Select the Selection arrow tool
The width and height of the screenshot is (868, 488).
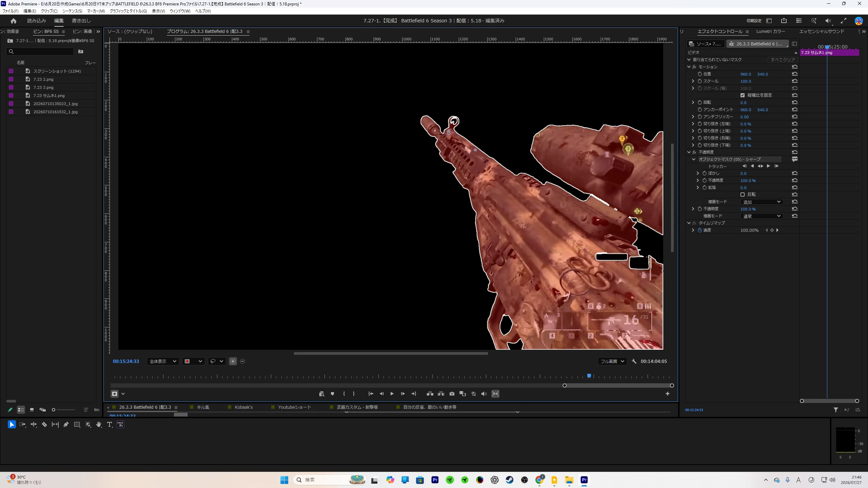pos(12,424)
